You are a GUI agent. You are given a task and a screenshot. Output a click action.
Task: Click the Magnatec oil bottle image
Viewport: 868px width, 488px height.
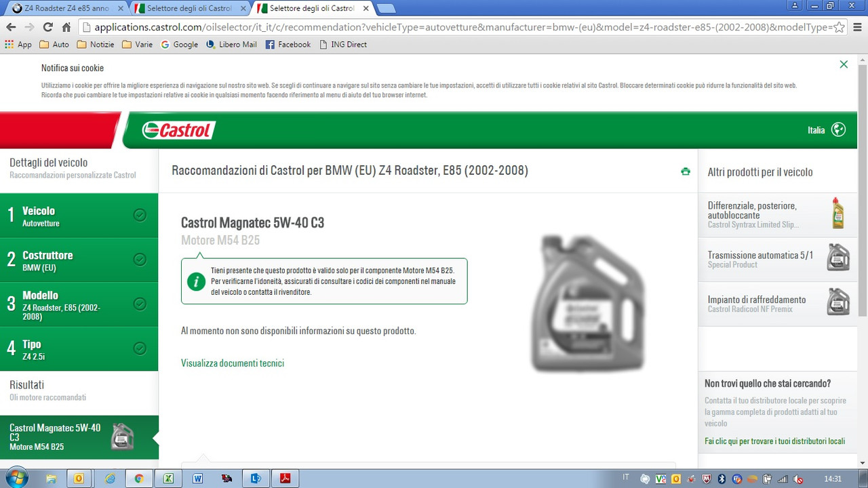tap(588, 303)
